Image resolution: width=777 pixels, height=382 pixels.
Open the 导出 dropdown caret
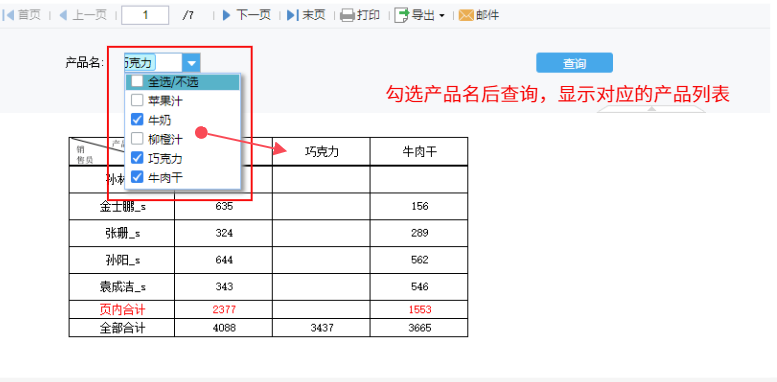[x=442, y=16]
